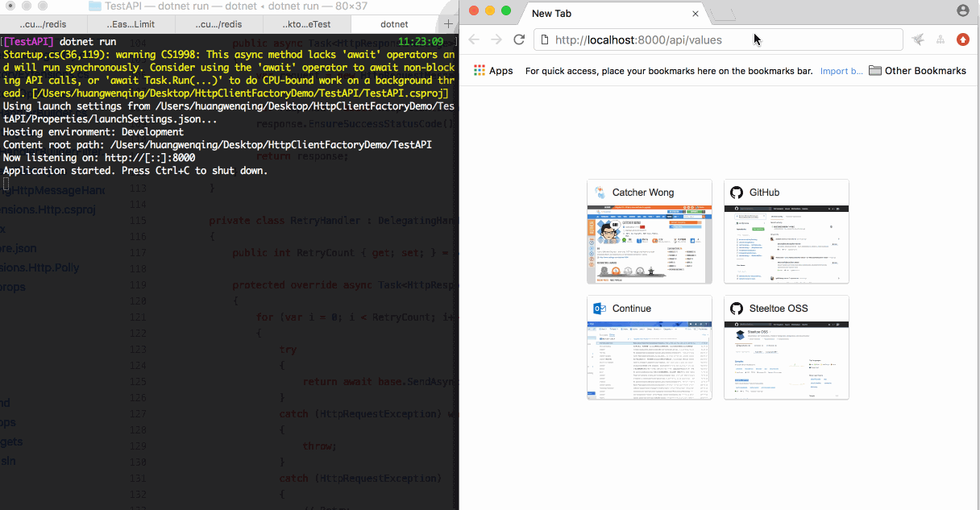The height and width of the screenshot is (510, 980).
Task: Switch to the ..kto...eTest terminal tab
Action: (x=305, y=24)
